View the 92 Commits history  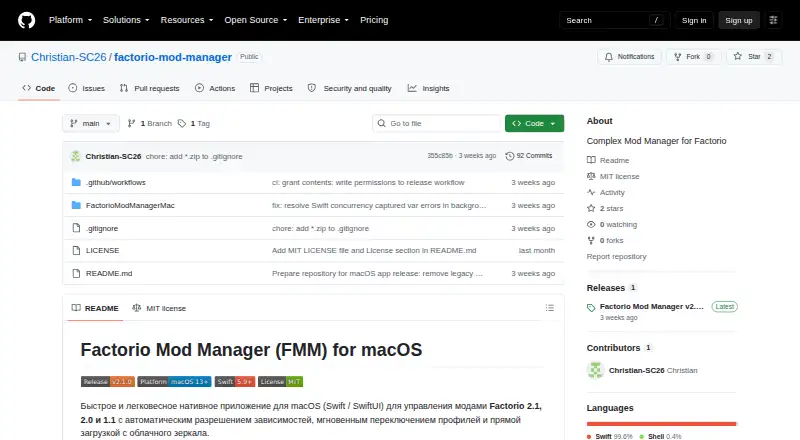coord(529,156)
